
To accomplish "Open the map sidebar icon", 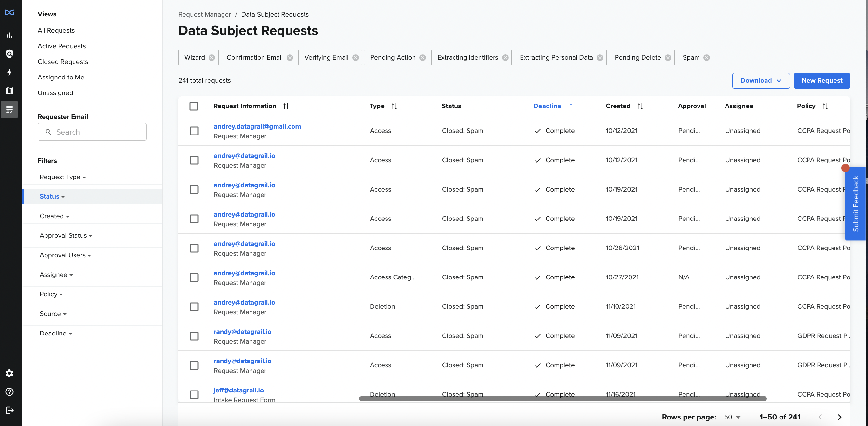I will tap(9, 91).
